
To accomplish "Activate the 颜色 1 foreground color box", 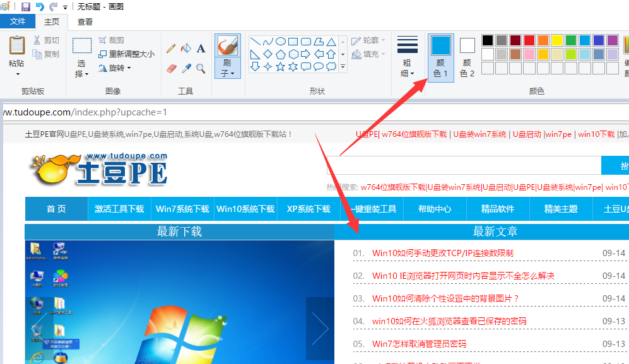I will click(x=441, y=58).
